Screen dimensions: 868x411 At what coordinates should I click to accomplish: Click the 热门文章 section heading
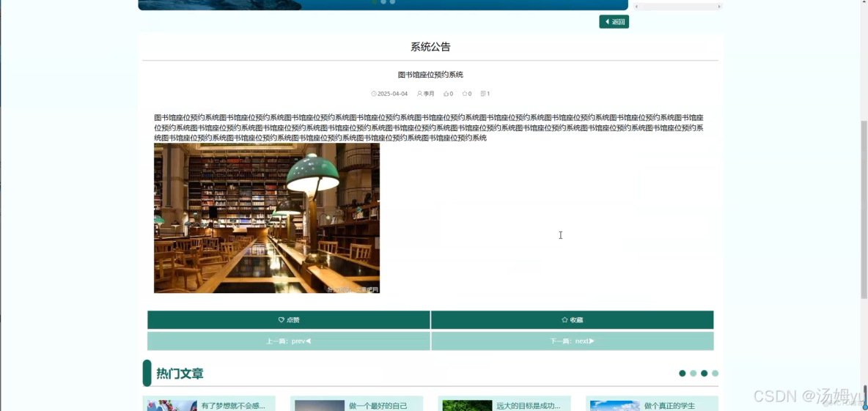pos(180,374)
